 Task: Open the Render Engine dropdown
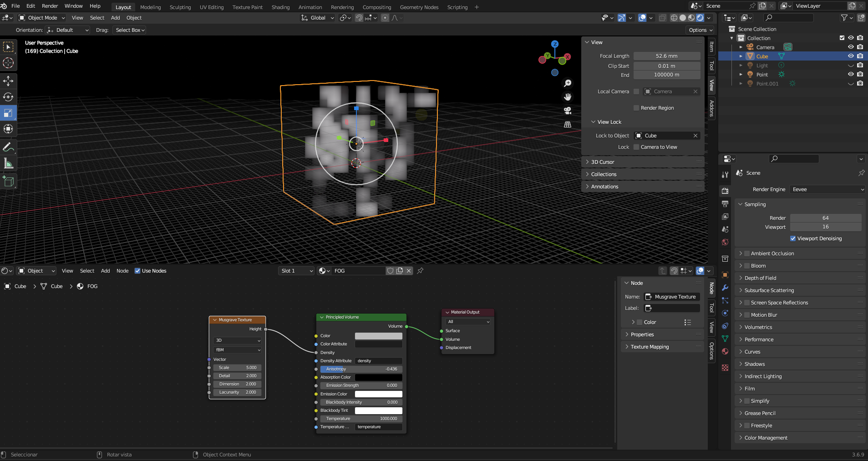point(827,189)
